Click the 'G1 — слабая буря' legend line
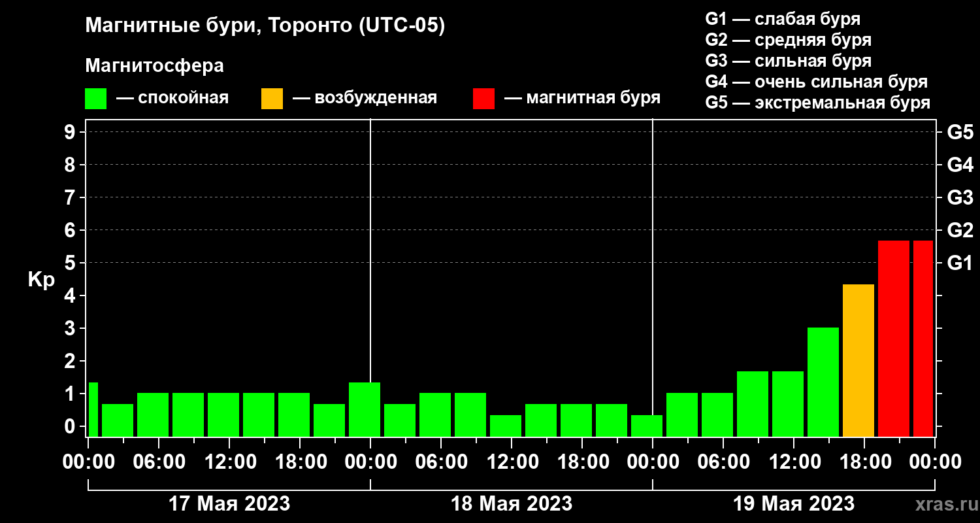This screenshot has height=523, width=980. point(783,18)
